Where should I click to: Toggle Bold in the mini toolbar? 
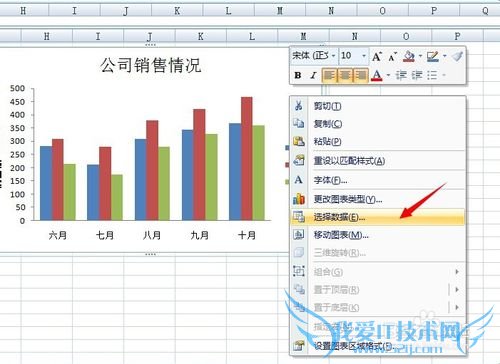tap(298, 76)
